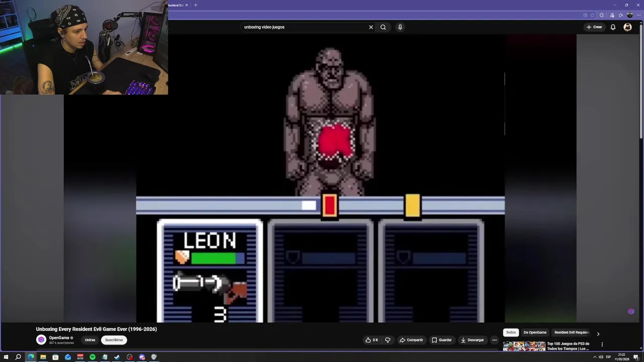Open Spotify from taskbar

93,357
